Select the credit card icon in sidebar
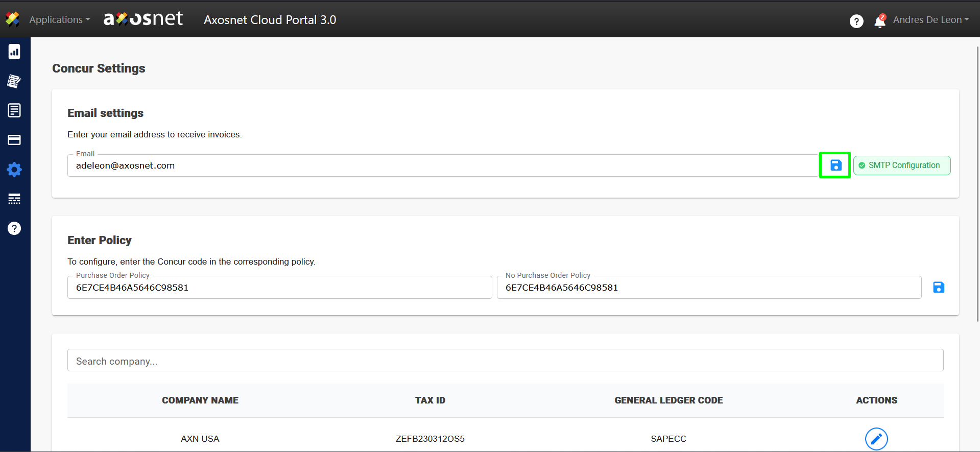Viewport: 980px width, 452px height. pos(14,140)
